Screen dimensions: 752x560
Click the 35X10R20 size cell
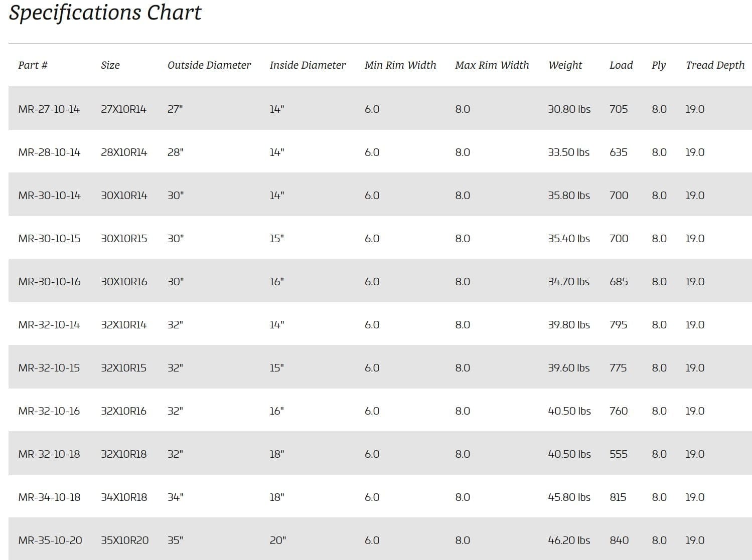point(124,540)
